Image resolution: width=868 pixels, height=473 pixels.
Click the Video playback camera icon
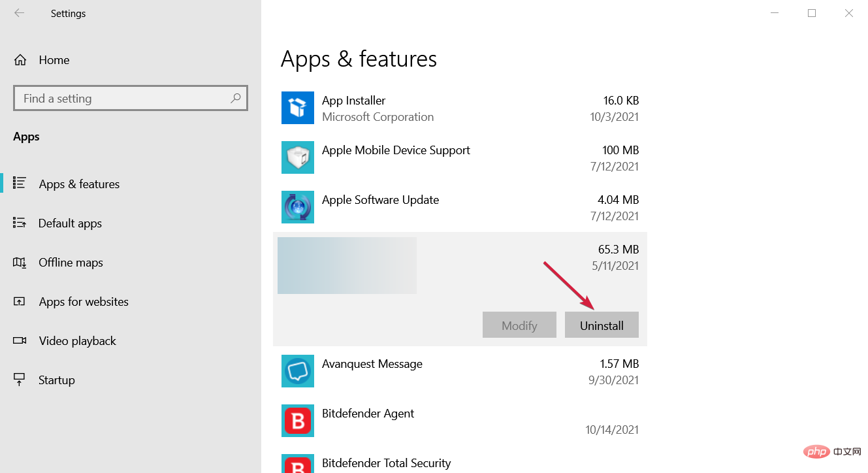pyautogui.click(x=20, y=340)
